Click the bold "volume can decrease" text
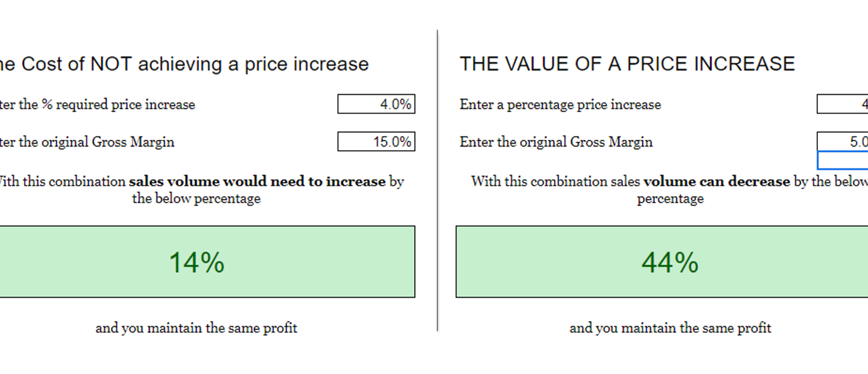This screenshot has height=374, width=868. 717,181
